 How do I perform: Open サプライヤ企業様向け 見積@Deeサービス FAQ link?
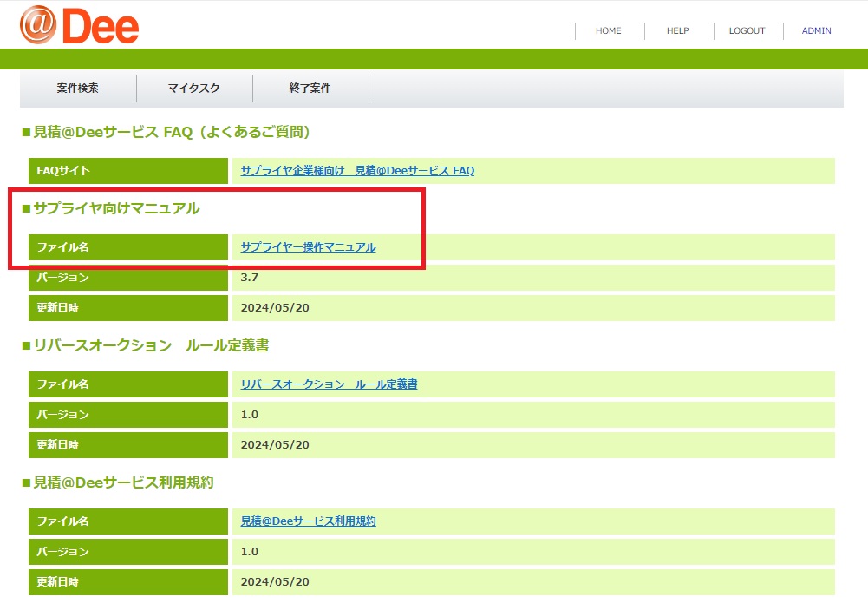click(357, 171)
